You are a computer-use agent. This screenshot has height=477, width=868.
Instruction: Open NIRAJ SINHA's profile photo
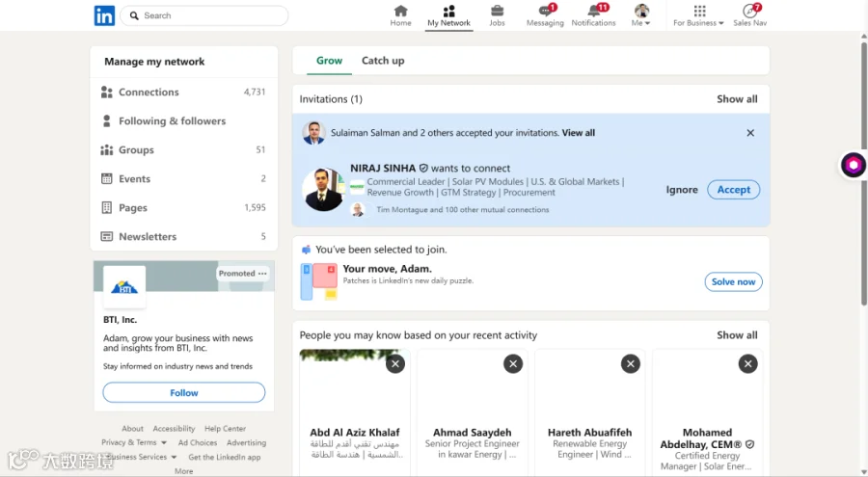click(324, 190)
